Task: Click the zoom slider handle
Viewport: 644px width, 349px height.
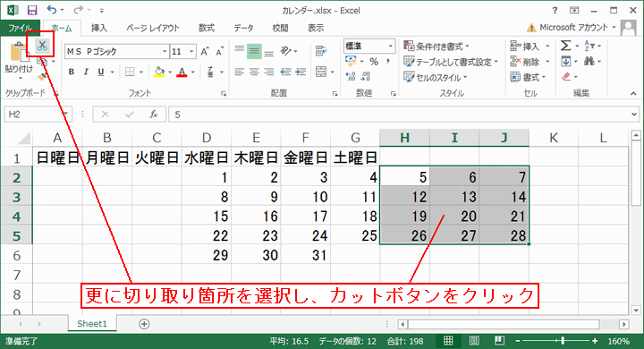Action: pos(563,341)
